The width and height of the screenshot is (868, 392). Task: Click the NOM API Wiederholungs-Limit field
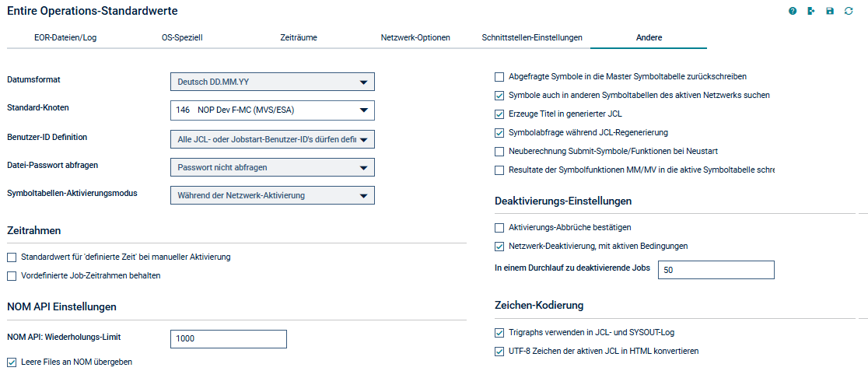[x=229, y=339]
